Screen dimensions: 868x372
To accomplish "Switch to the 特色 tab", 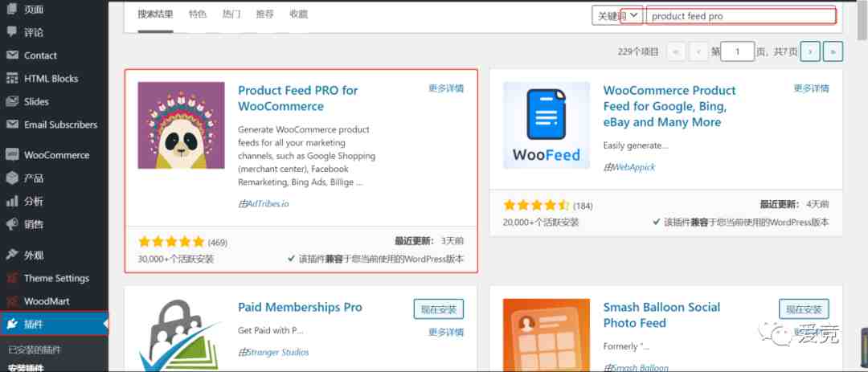I will 198,15.
